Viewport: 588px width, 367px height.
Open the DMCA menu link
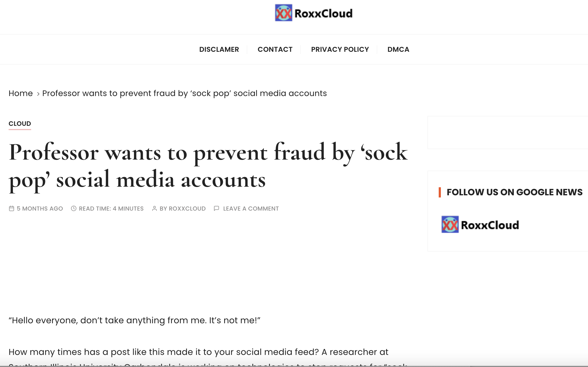[398, 49]
